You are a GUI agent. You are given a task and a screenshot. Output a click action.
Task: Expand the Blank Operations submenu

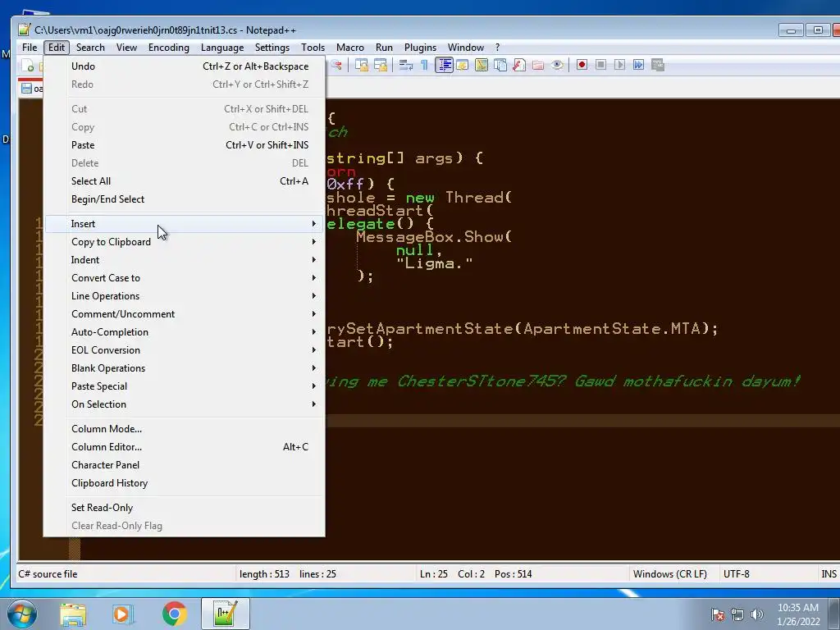pyautogui.click(x=185, y=368)
